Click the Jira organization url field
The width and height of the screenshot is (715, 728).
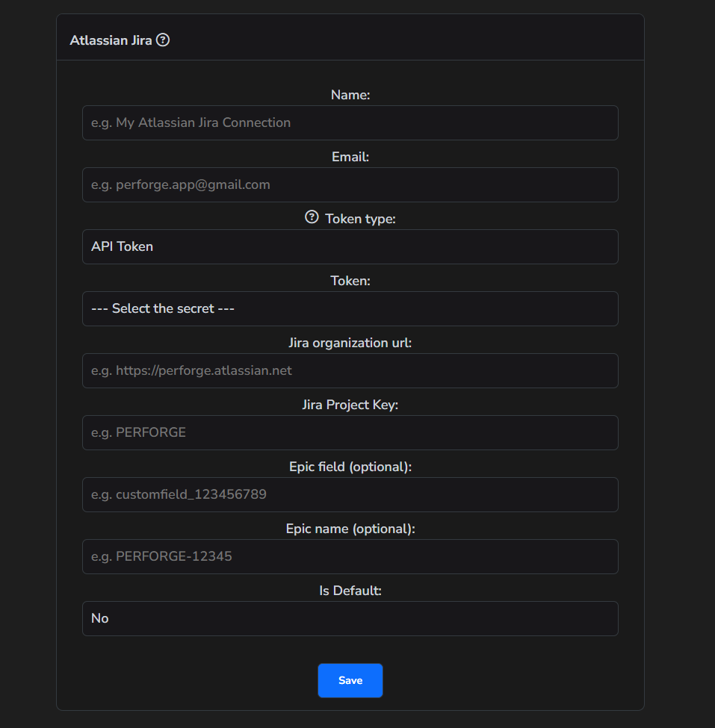coord(350,370)
